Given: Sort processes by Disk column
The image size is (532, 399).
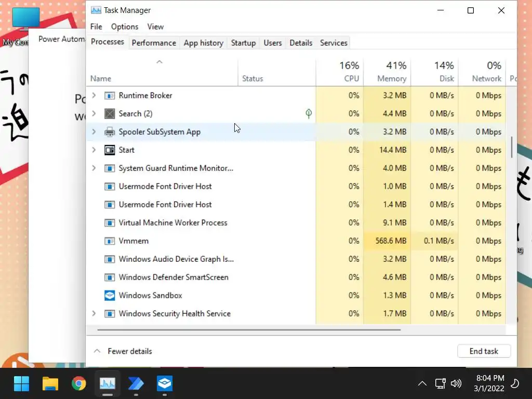Looking at the screenshot, I should pyautogui.click(x=435, y=72).
